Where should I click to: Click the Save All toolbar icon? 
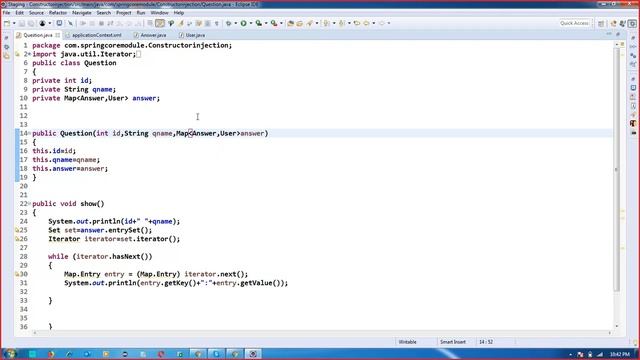(x=31, y=23)
